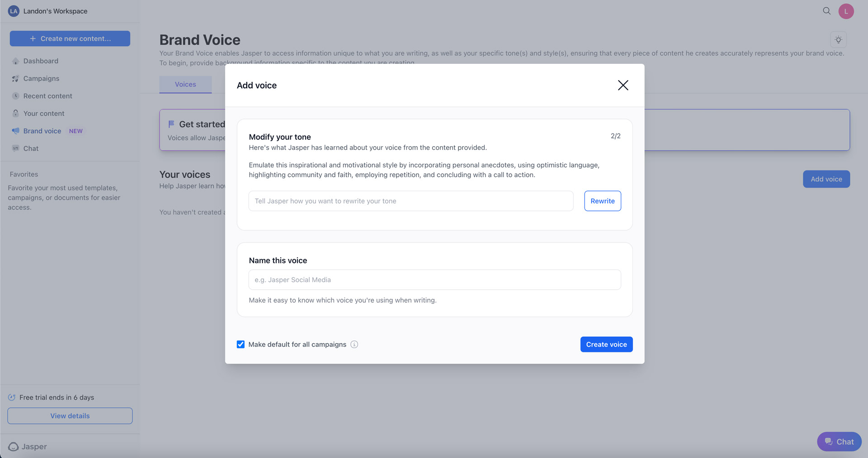This screenshot has width=868, height=458.
Task: Open the Landon's Workspace switcher
Action: (x=48, y=11)
